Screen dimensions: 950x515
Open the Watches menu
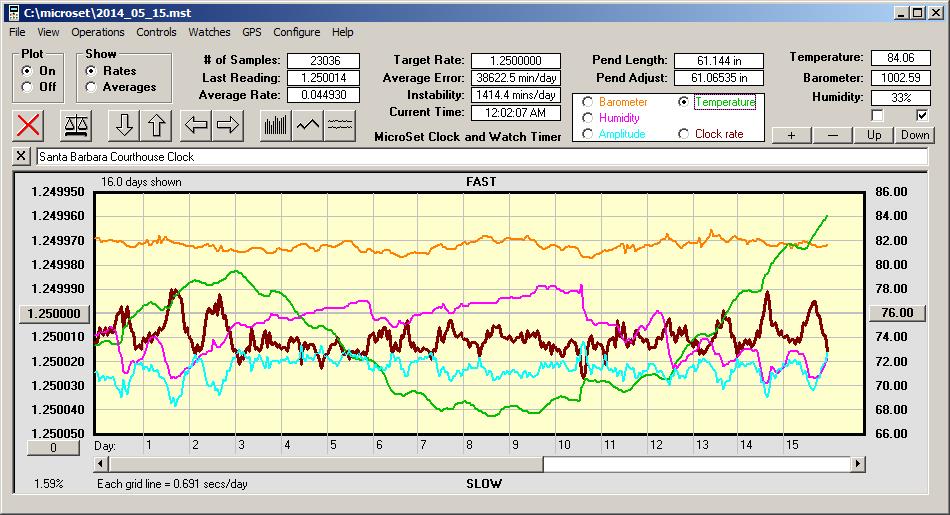pyautogui.click(x=209, y=32)
